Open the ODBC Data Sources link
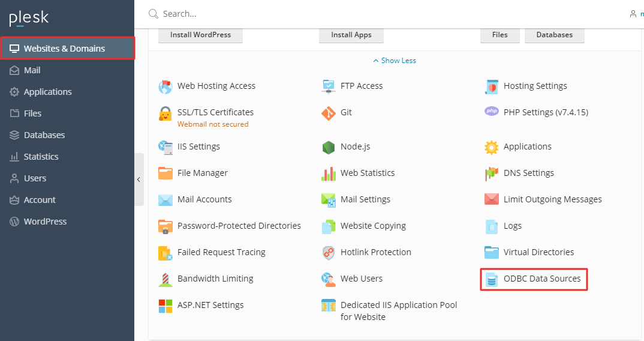 tap(542, 279)
